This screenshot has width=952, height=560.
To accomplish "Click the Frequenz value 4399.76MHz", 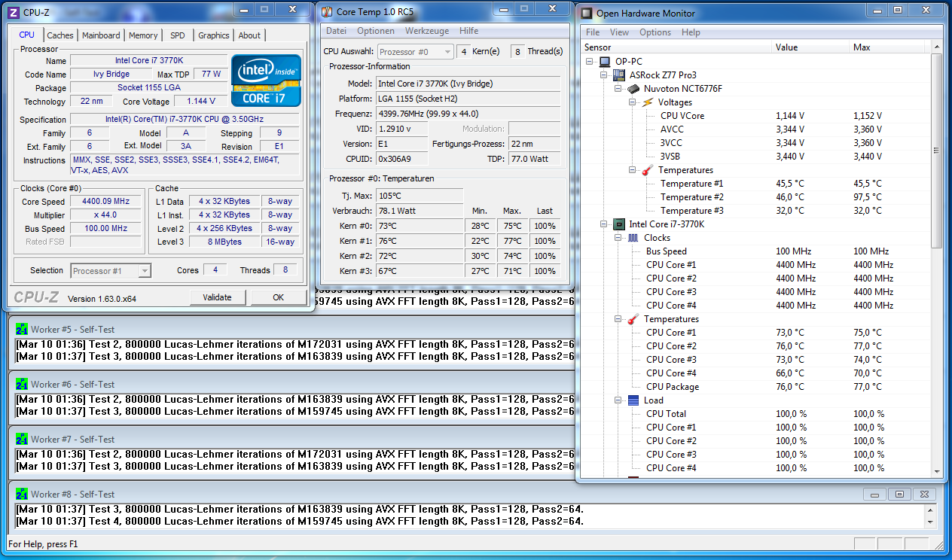I will click(x=468, y=114).
